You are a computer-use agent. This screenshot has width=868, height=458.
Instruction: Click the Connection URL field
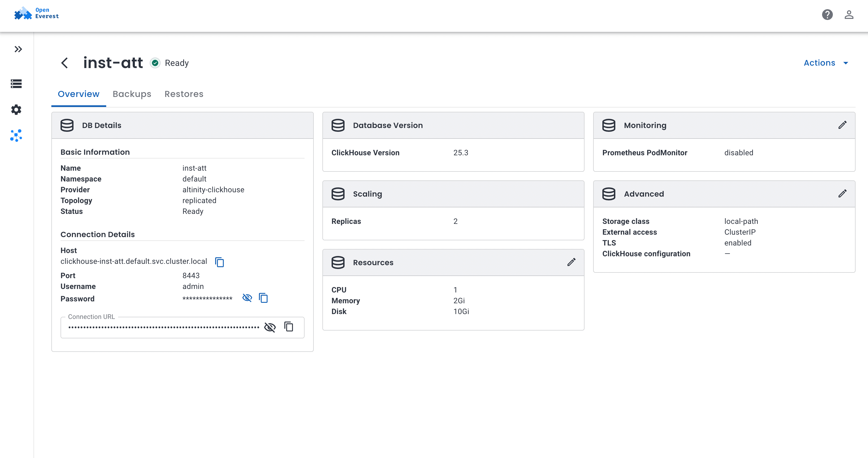point(182,327)
